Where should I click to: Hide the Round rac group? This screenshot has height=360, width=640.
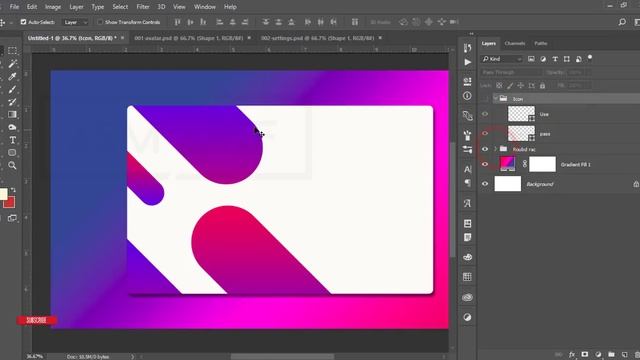[485, 149]
